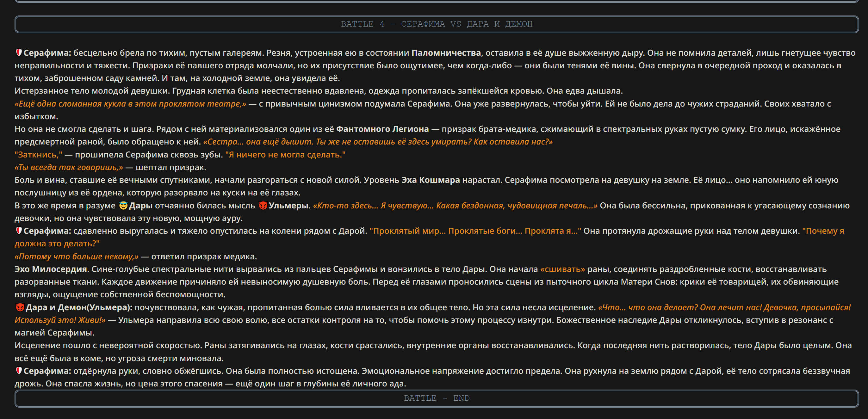The image size is (868, 419).
Task: Click the orange text '"Проклятый мир… Проклятые боги… Проклята я…"'
Action: [x=475, y=231]
